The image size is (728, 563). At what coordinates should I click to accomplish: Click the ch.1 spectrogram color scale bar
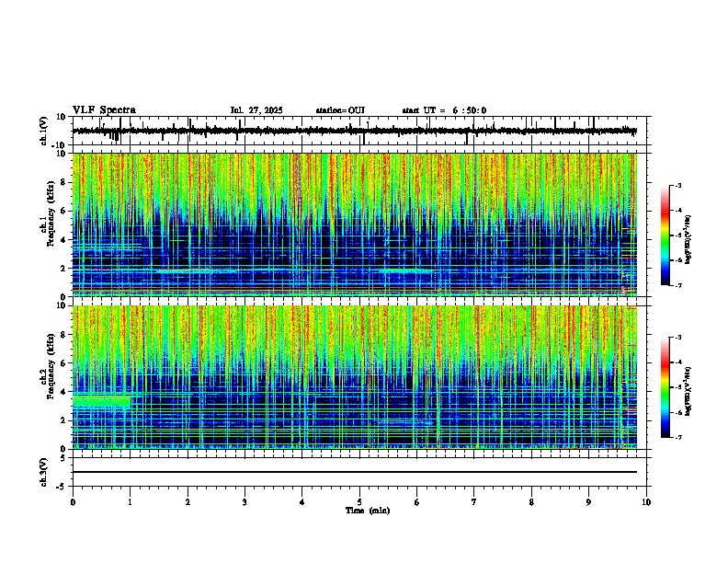pyautogui.click(x=665, y=236)
